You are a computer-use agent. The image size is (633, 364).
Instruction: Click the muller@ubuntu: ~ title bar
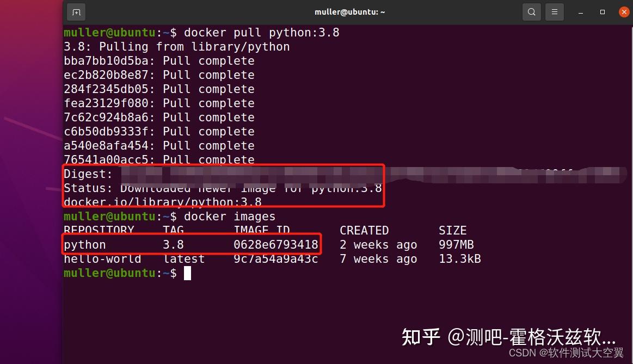(x=349, y=11)
